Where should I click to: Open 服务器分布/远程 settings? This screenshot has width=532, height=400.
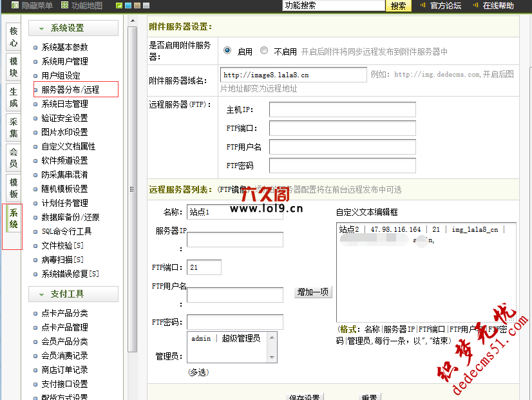tap(70, 89)
